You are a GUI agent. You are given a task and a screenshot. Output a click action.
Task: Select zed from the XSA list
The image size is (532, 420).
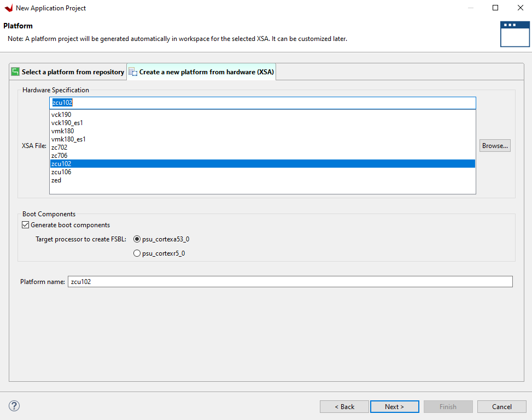(56, 180)
